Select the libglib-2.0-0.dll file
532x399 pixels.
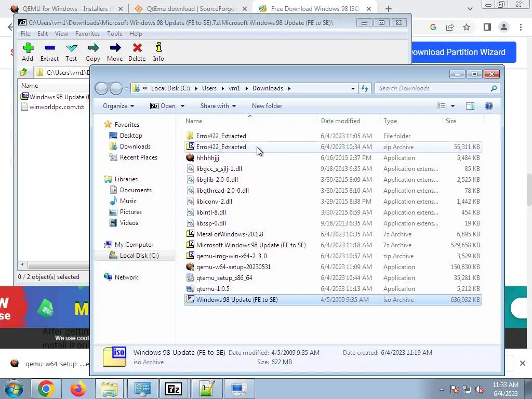333,179
